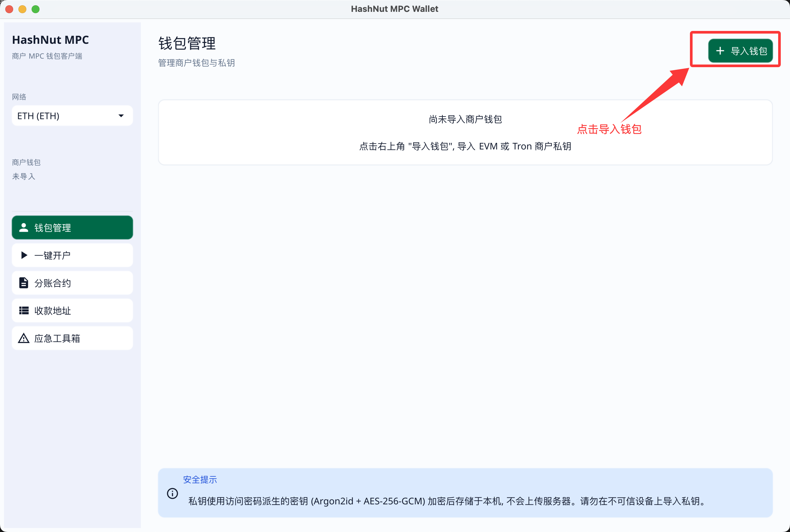
Task: Click the HashNut MPC sidebar title
Action: click(x=51, y=40)
